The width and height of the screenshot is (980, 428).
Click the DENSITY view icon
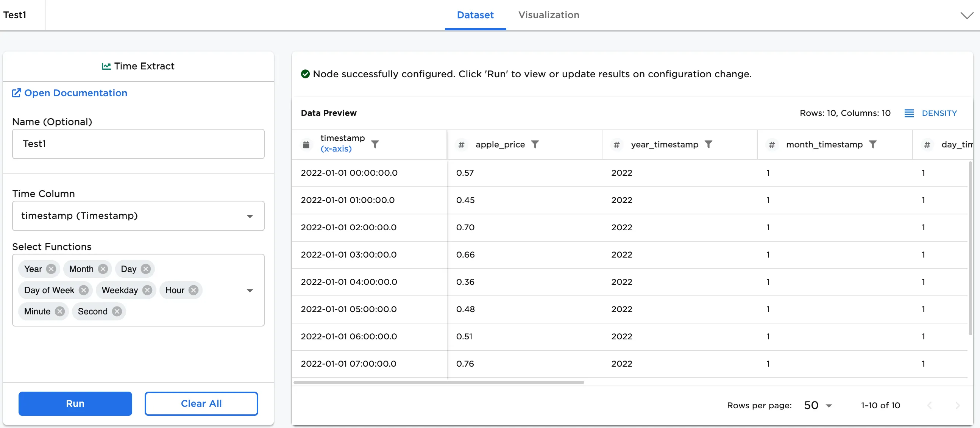pyautogui.click(x=910, y=113)
